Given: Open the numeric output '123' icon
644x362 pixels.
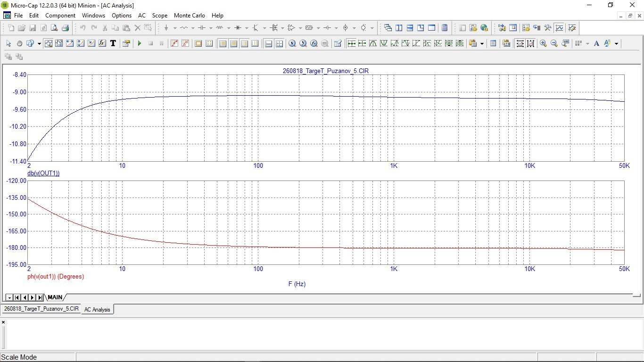Looking at the screenshot, I should (506, 43).
